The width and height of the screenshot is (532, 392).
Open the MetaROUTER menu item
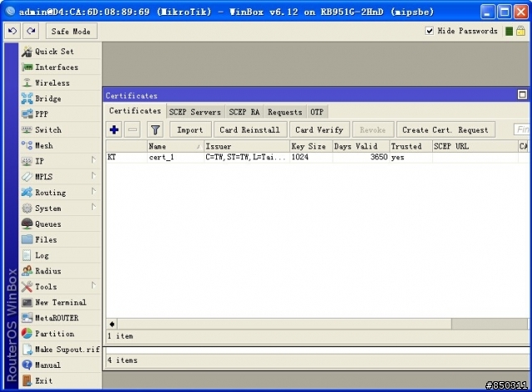pos(61,318)
